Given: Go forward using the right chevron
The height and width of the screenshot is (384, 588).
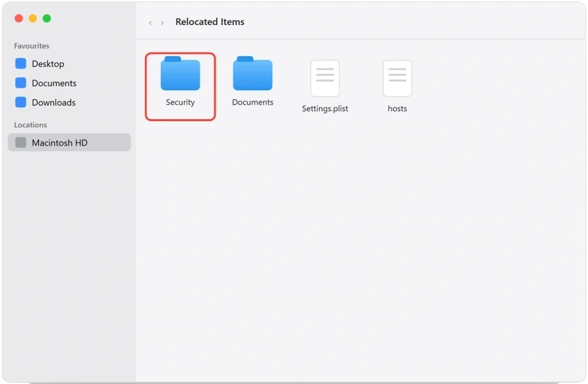Looking at the screenshot, I should pyautogui.click(x=162, y=23).
